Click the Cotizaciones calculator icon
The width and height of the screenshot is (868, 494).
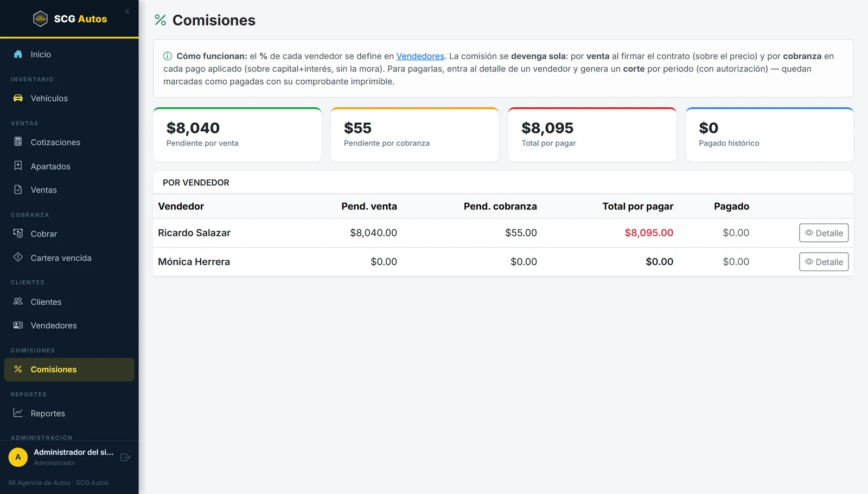point(18,142)
